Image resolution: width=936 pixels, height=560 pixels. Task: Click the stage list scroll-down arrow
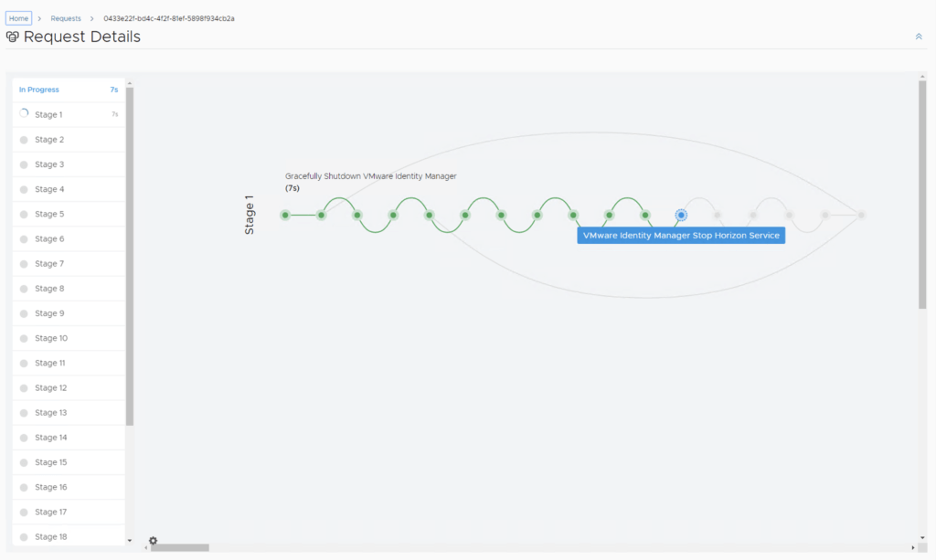coord(129,540)
